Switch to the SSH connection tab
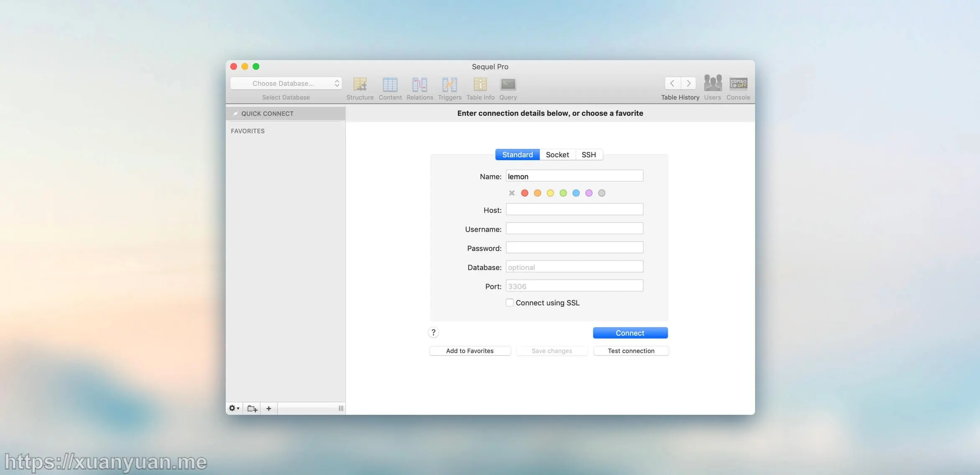The image size is (980, 475). point(589,155)
